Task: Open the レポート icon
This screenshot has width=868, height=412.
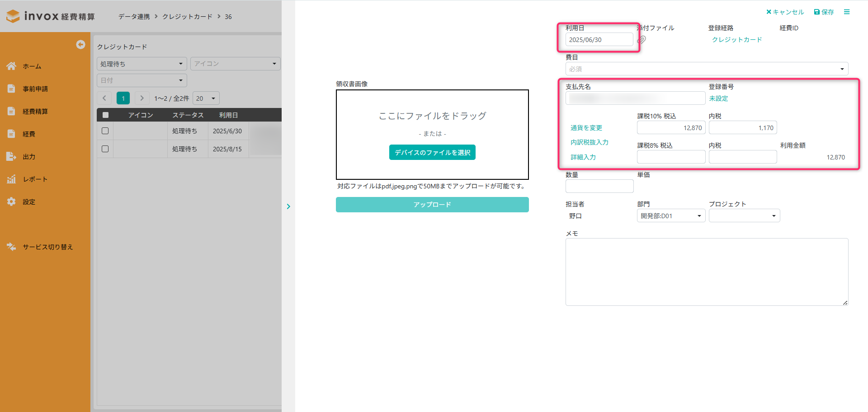Action: [11, 179]
